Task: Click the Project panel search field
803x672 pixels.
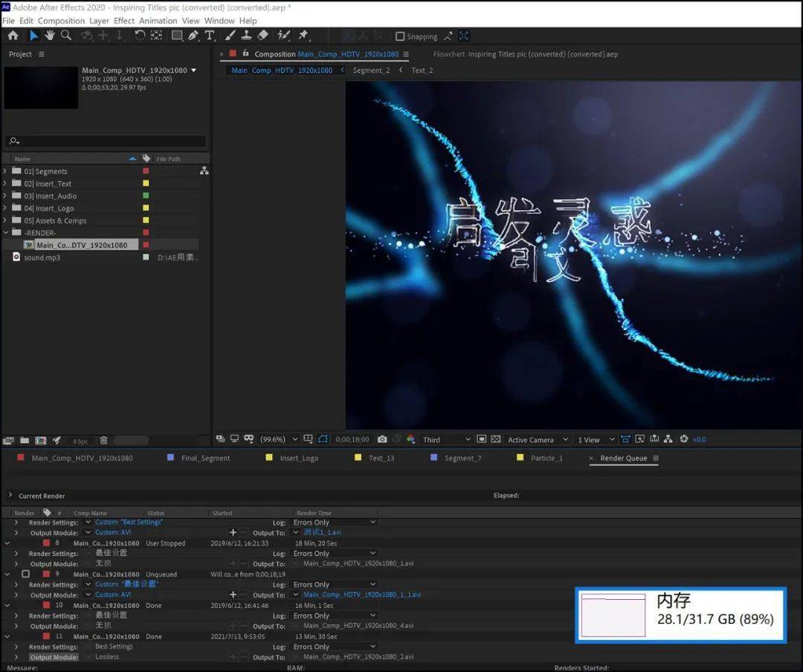Action: (105, 140)
